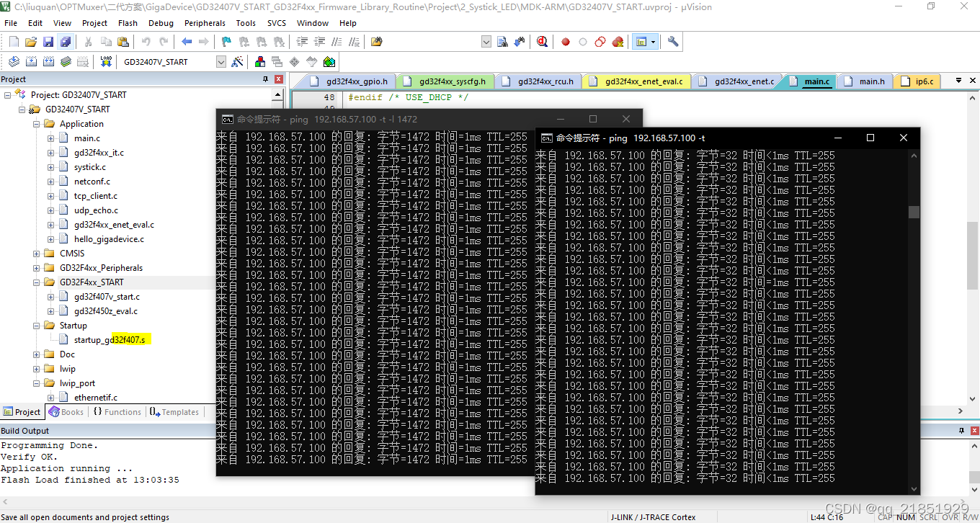The height and width of the screenshot is (523, 980).
Task: Switch to the Functions panel tab
Action: pyautogui.click(x=117, y=412)
